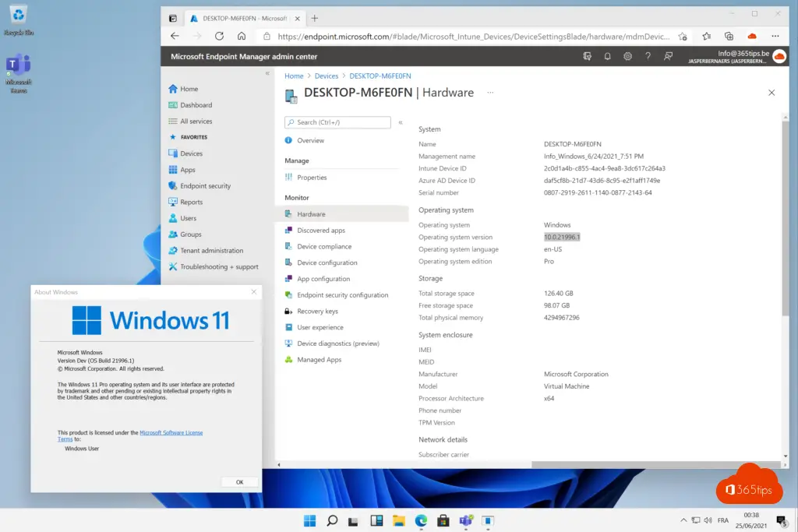Open taskbar Search
This screenshot has height=532, width=798.
332,521
